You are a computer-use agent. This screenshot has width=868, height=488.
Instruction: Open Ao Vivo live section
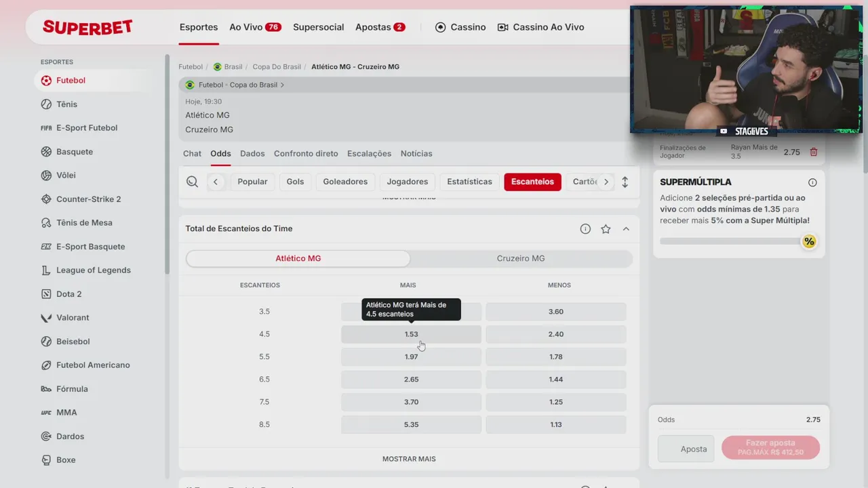(255, 27)
